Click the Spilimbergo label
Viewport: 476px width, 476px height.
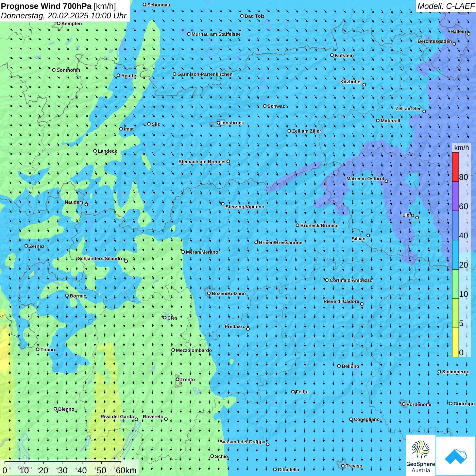coord(456,372)
